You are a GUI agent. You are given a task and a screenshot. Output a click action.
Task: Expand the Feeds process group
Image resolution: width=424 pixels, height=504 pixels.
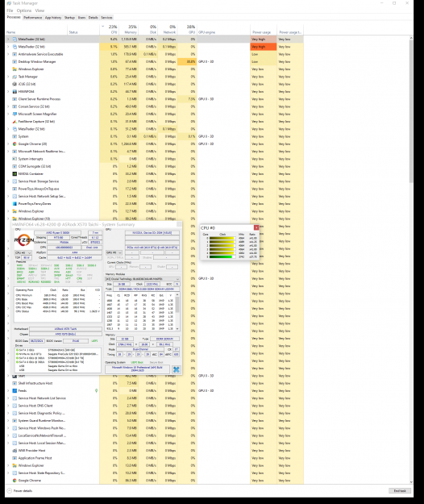(8, 391)
